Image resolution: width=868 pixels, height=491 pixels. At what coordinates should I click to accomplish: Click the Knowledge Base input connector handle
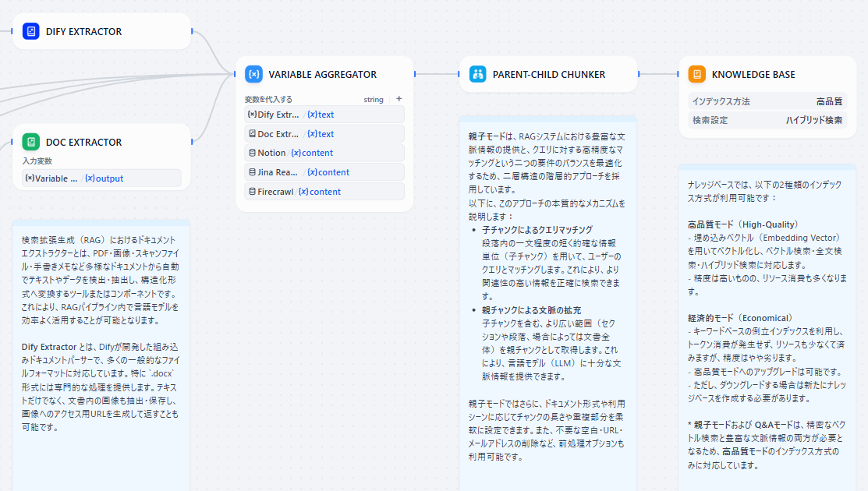678,75
